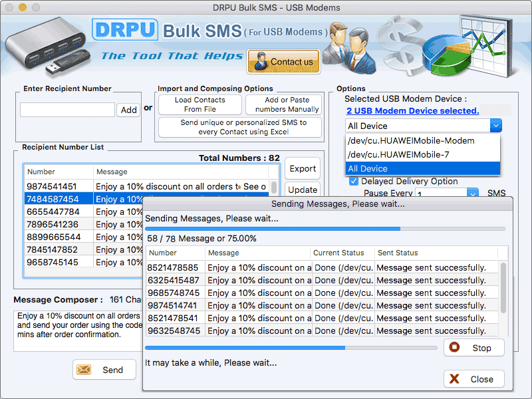Screen dimensions: 532x399
Task: Click the red stop icon
Action: (454, 347)
